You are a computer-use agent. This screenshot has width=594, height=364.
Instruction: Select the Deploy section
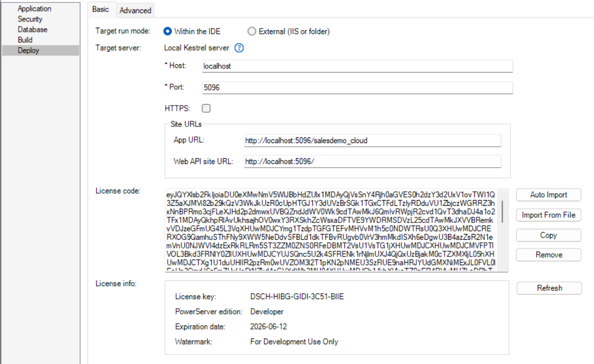click(x=28, y=50)
